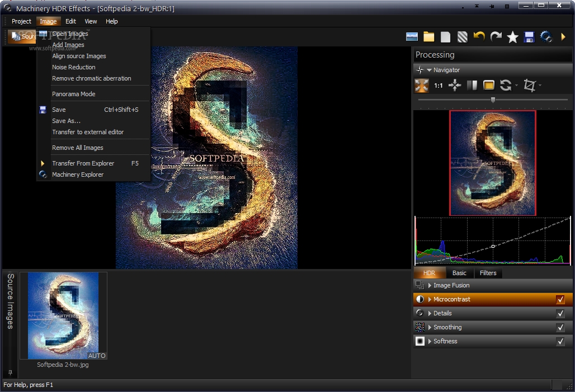Click the striped page toolbar icon
This screenshot has height=392, width=575.
pos(462,37)
